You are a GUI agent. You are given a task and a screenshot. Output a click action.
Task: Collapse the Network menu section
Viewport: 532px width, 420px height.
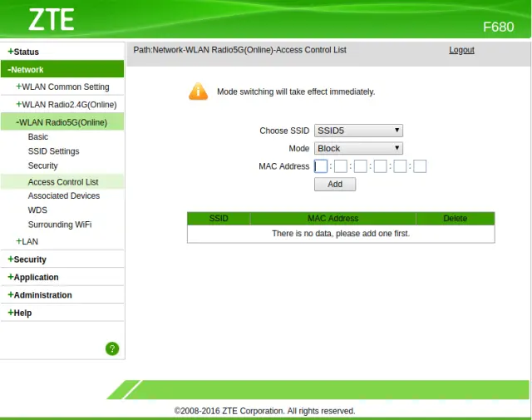pos(26,70)
